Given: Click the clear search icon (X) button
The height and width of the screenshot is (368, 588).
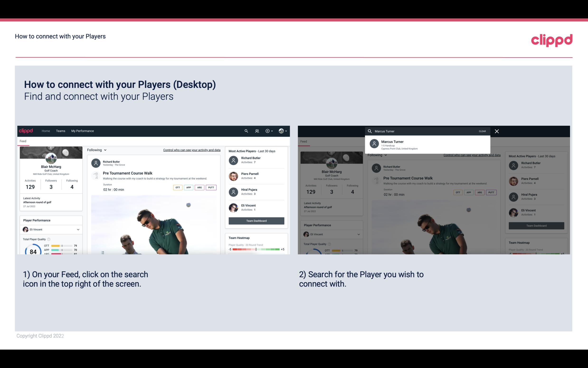Looking at the screenshot, I should [x=497, y=131].
